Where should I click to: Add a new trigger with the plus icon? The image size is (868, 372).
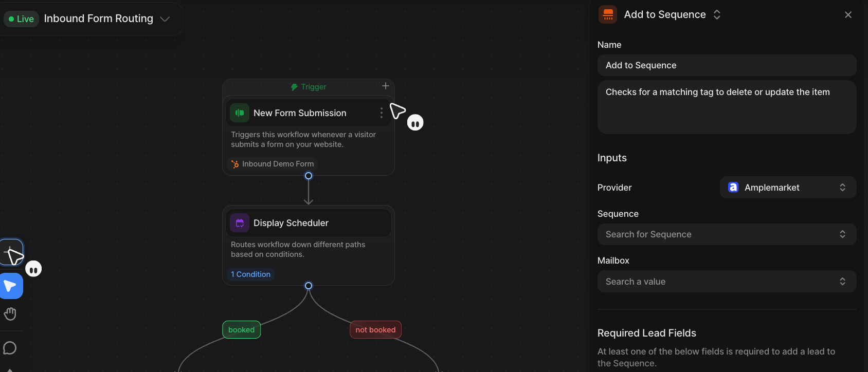click(386, 86)
